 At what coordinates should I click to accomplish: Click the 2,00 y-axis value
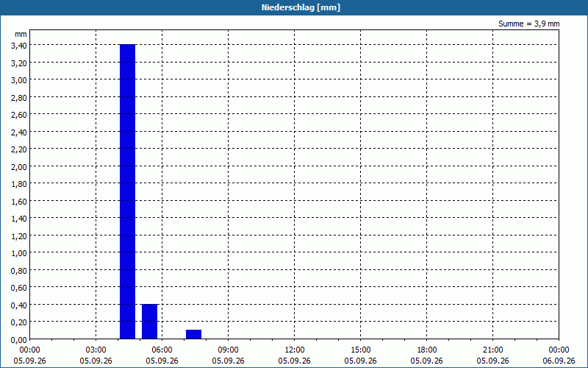point(19,167)
